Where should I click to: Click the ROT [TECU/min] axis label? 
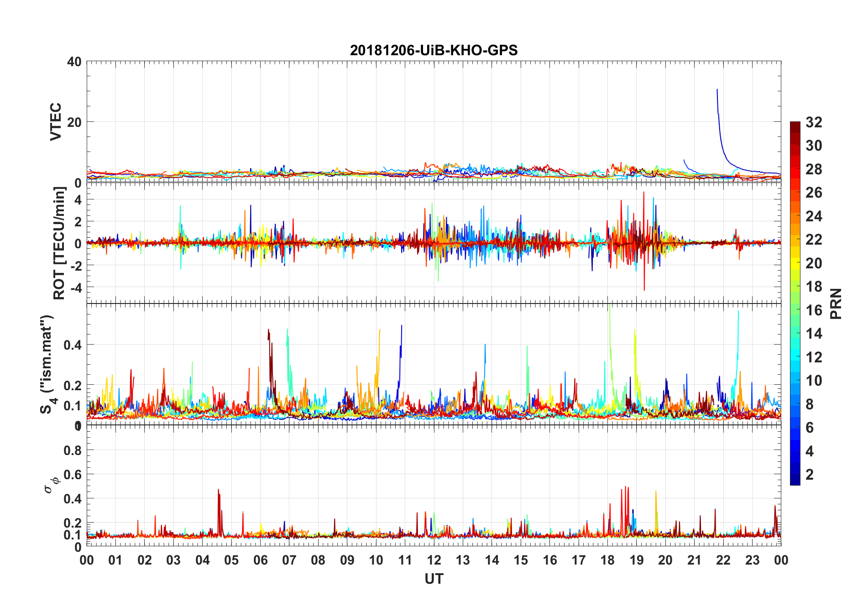click(59, 243)
